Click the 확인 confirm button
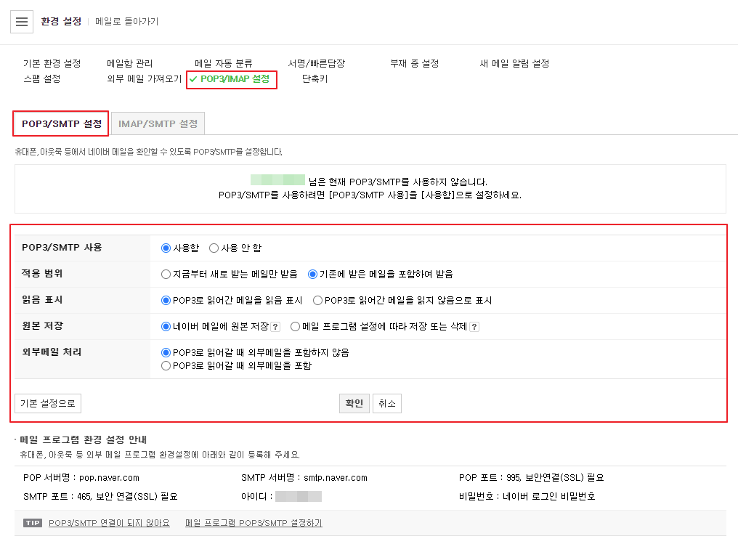This screenshot has height=560, width=738. [x=354, y=403]
